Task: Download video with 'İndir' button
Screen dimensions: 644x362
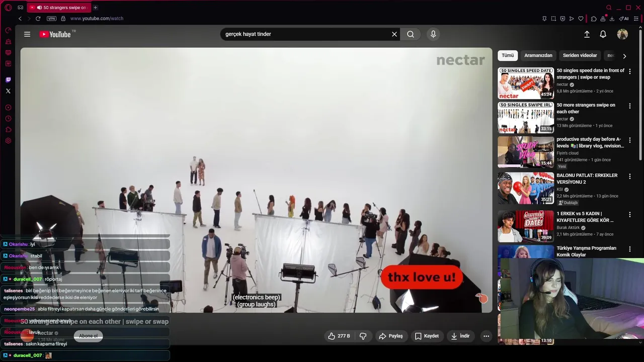Action: [x=460, y=336]
